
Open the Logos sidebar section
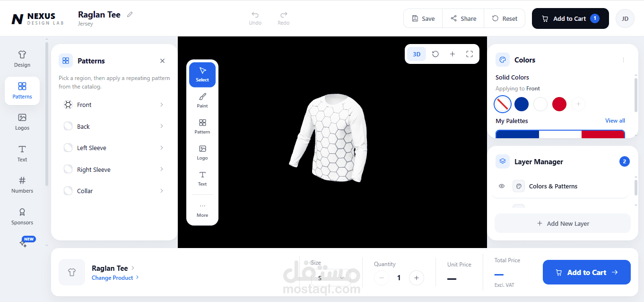click(x=22, y=122)
